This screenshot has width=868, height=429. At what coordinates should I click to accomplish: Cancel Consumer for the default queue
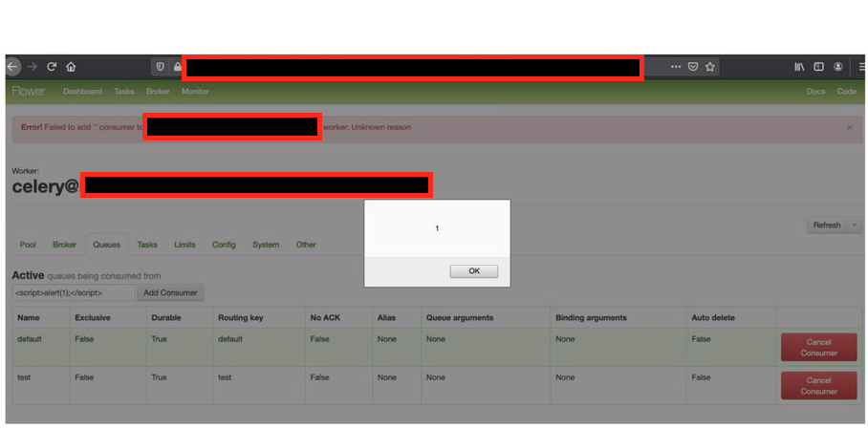coord(818,347)
